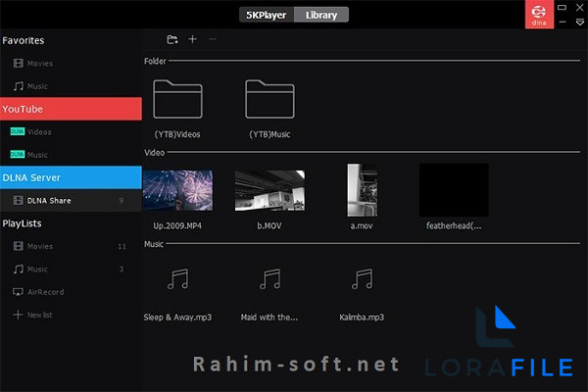This screenshot has width=588, height=392.
Task: Click the a.mov file name label
Action: 362,225
